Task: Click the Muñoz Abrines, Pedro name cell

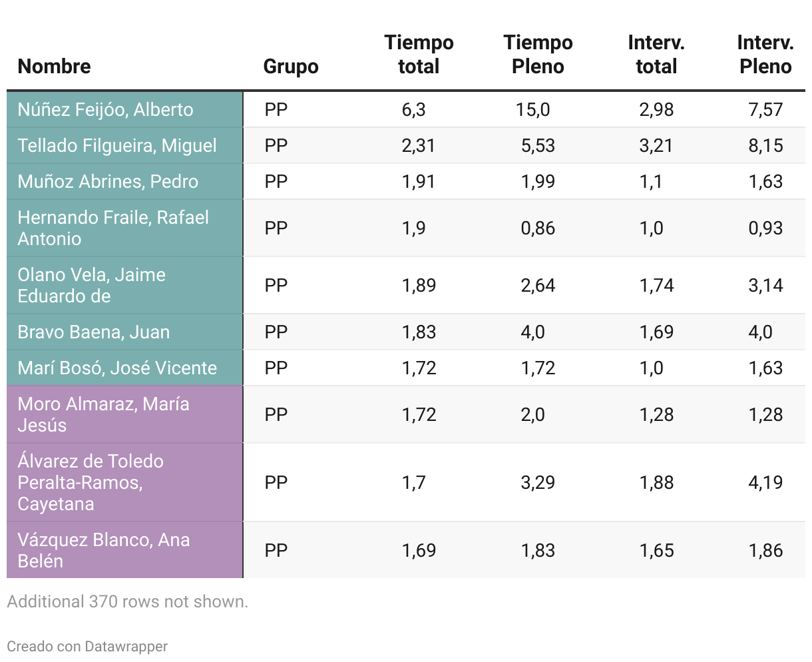Action: click(108, 182)
